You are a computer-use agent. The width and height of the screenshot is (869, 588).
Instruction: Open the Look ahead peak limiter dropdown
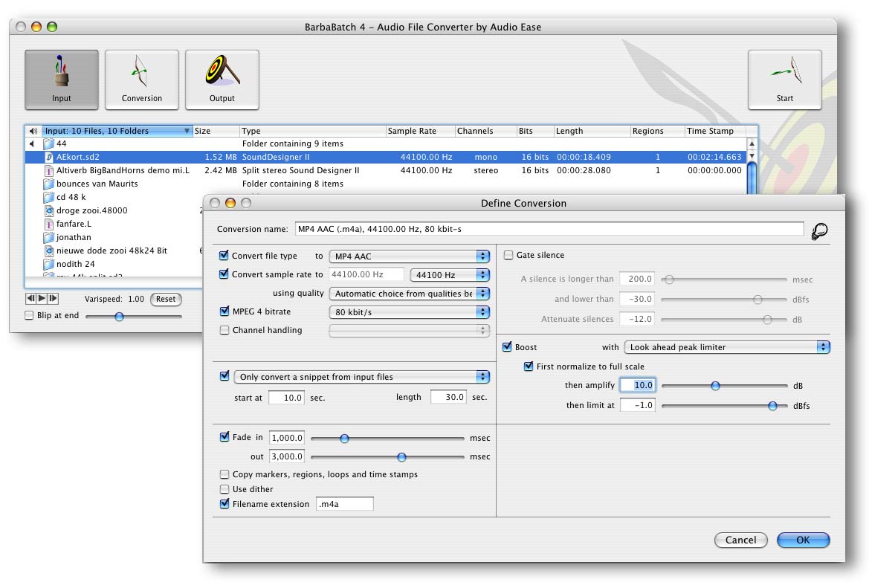point(727,347)
